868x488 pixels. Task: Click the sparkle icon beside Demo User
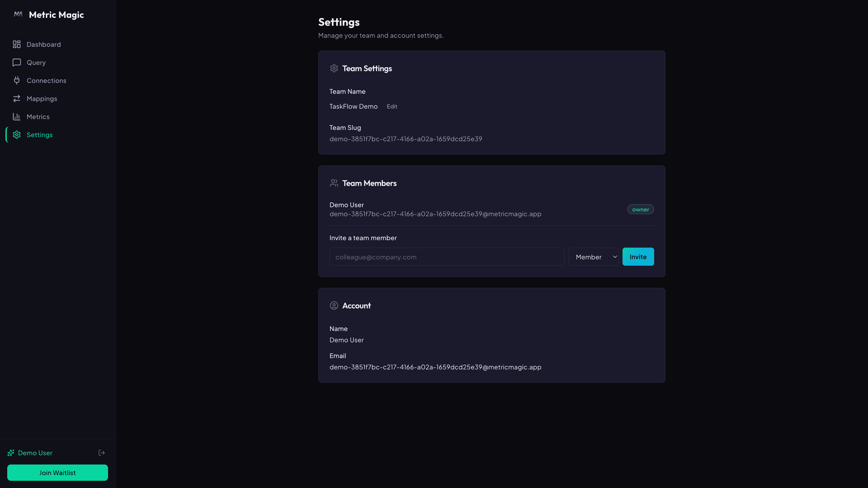[11, 453]
